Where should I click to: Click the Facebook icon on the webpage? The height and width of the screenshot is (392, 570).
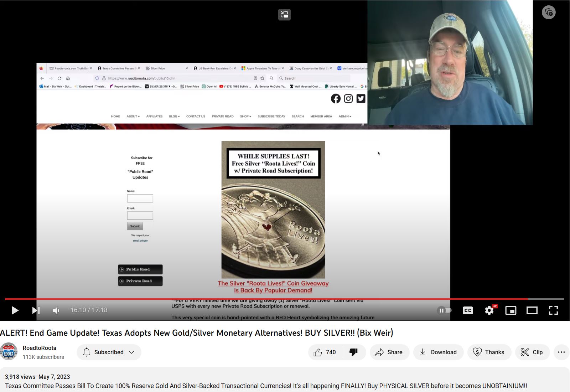[x=336, y=99]
